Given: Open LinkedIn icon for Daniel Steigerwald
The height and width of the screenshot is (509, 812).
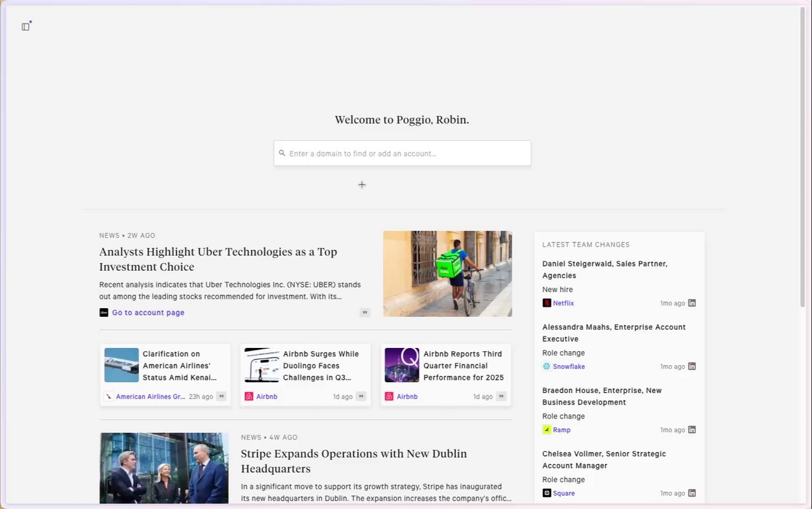Looking at the screenshot, I should tap(692, 303).
